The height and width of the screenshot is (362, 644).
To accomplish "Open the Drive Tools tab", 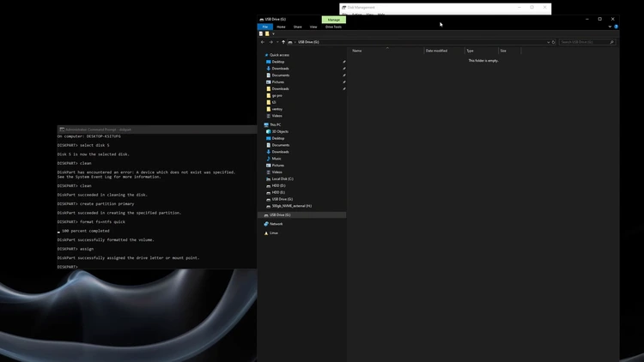I will coord(333,27).
